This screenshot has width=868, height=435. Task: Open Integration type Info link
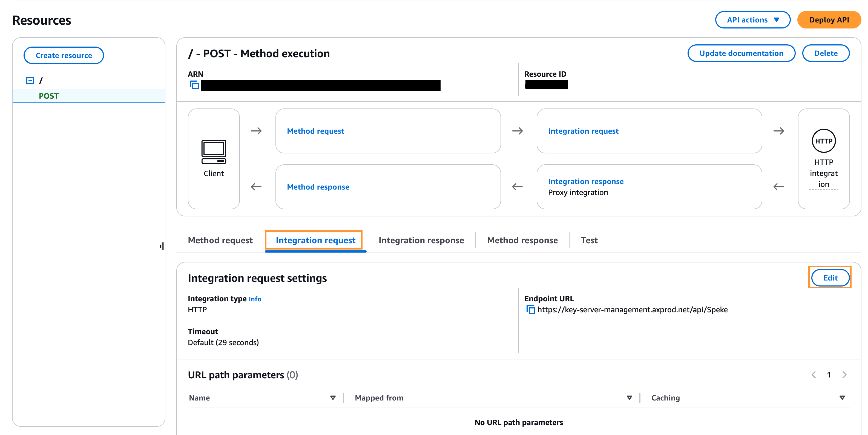pos(255,299)
